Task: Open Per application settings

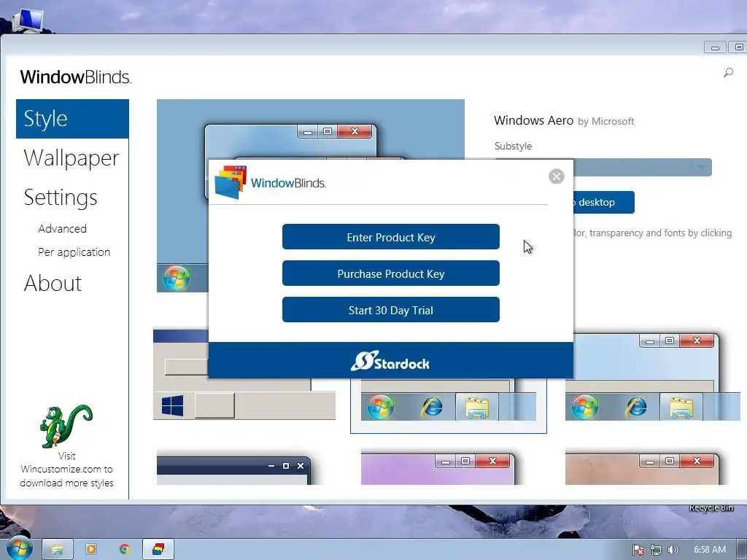Action: pyautogui.click(x=74, y=252)
